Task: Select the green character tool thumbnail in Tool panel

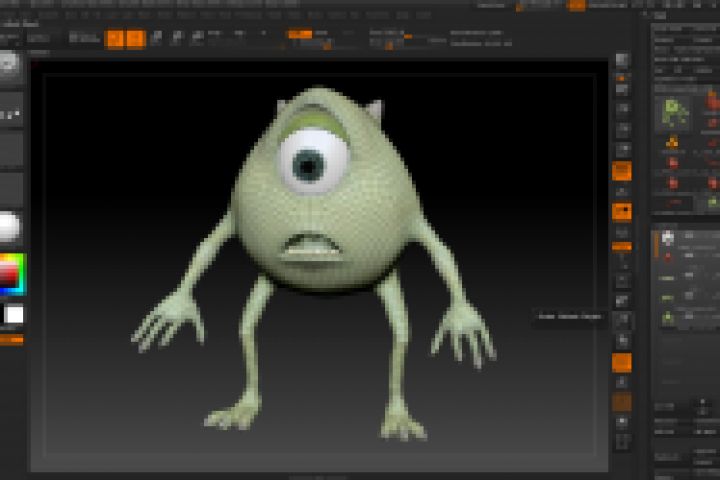Action: [672, 113]
